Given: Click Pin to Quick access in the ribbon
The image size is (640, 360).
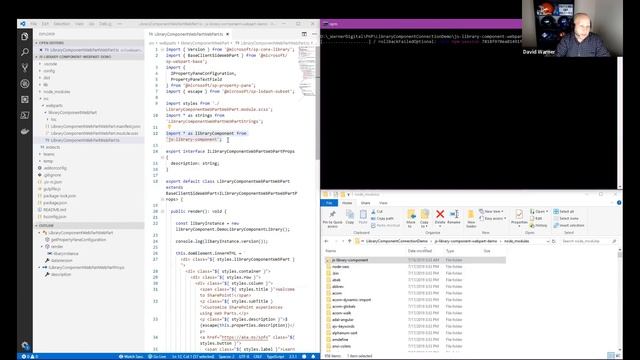Looking at the screenshot, I should pyautogui.click(x=333, y=219).
